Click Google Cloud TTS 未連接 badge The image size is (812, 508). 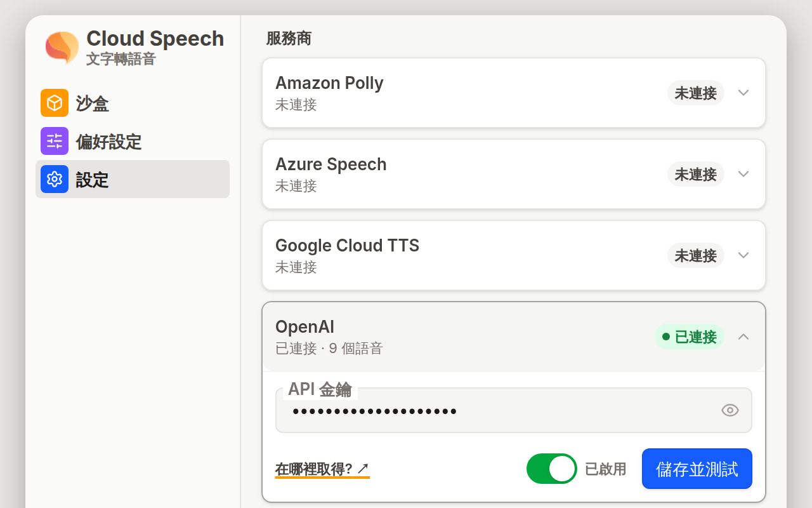[695, 255]
